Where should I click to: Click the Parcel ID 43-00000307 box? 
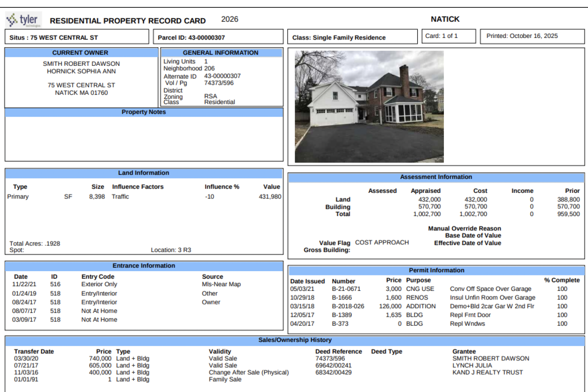click(220, 37)
